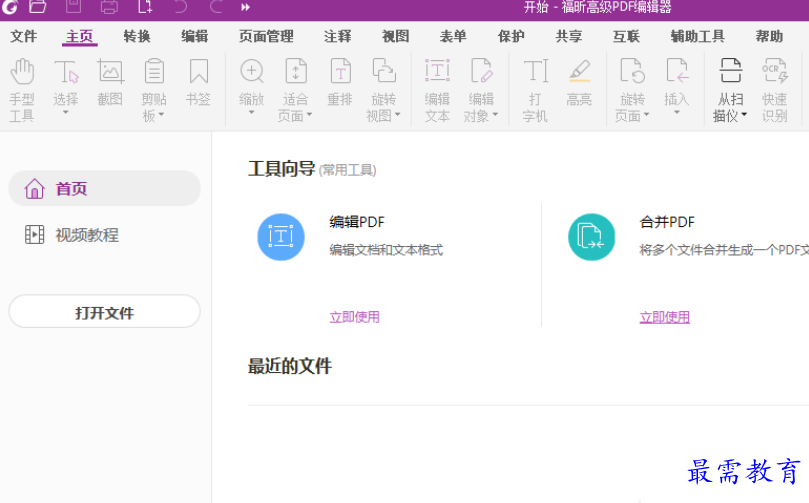Expand the Rotate View (旋转视图) dropdown arrow
Viewport: 809px width, 503px height.
(397, 115)
